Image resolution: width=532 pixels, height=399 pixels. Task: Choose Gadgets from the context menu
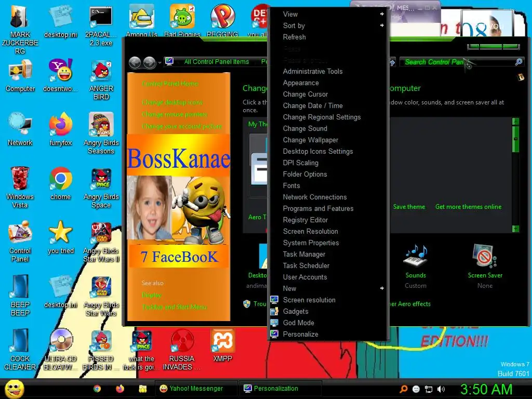pos(328,312)
